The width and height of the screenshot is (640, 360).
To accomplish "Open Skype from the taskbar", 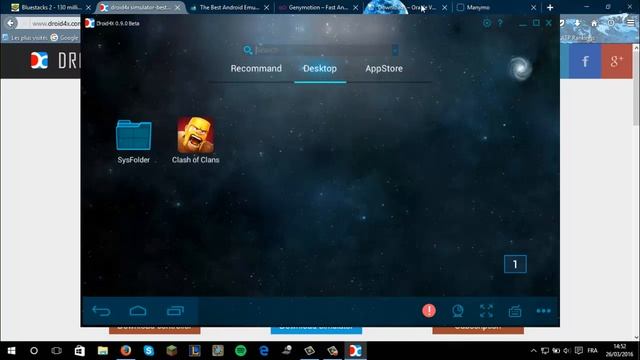I will [x=149, y=351].
